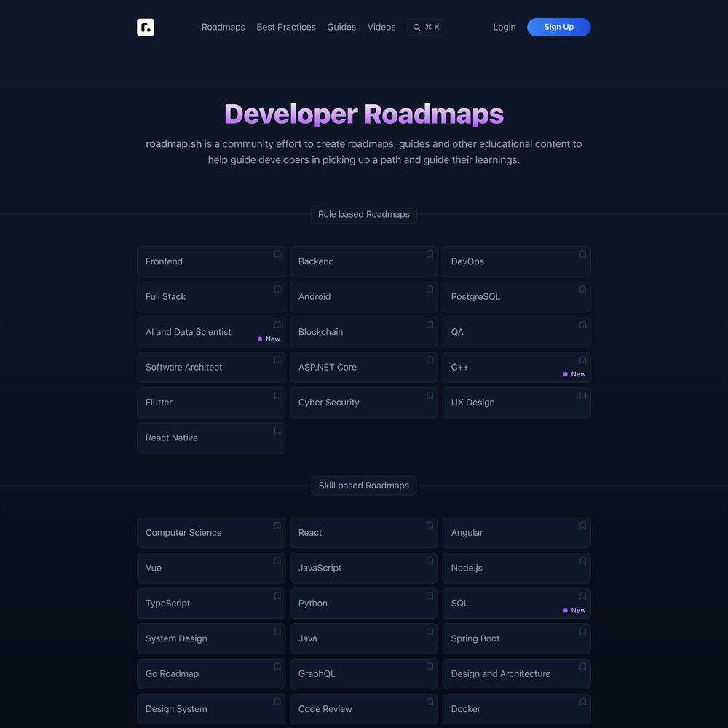Bookmark the Code Review roadmap
Image resolution: width=728 pixels, height=728 pixels.
(430, 702)
